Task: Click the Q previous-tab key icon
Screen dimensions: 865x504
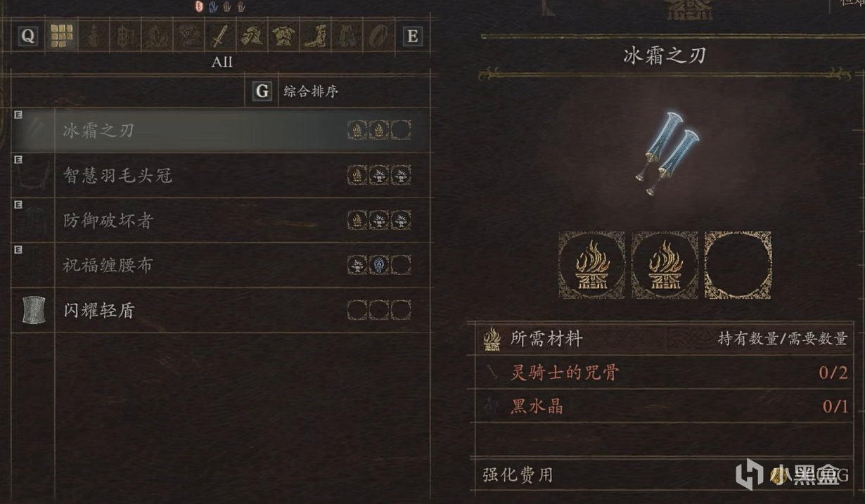Action: (x=27, y=36)
